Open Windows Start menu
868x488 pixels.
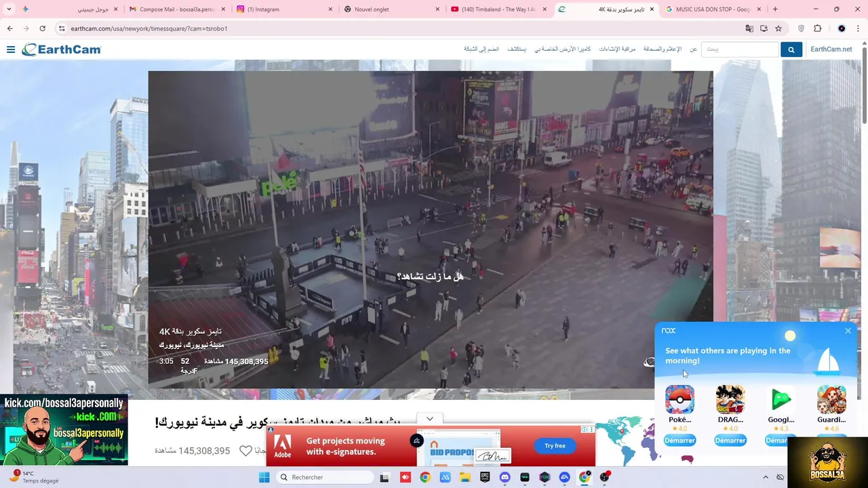(x=264, y=477)
